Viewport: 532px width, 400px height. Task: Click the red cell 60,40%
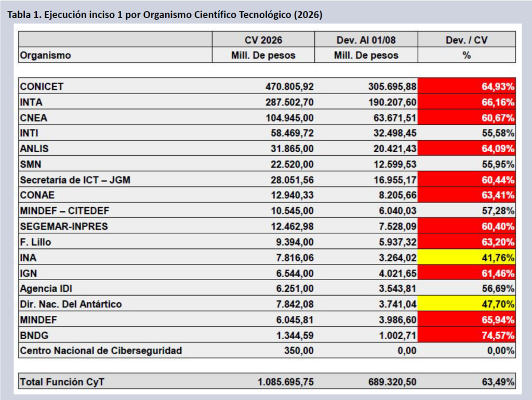click(467, 225)
